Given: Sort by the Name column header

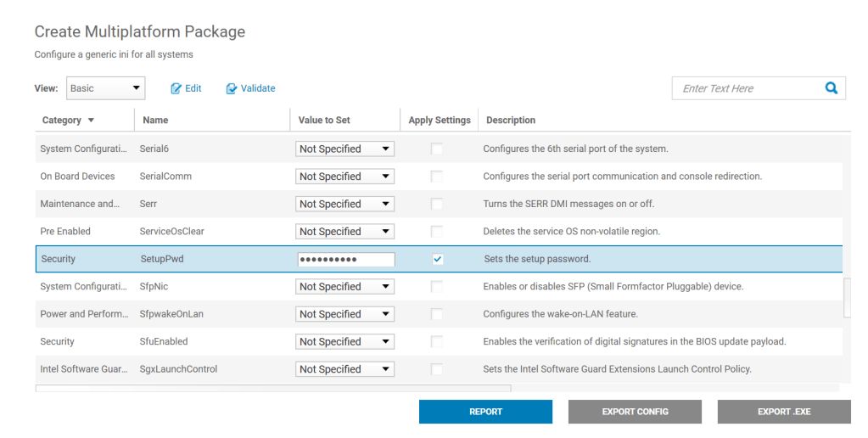Looking at the screenshot, I should 156,121.
